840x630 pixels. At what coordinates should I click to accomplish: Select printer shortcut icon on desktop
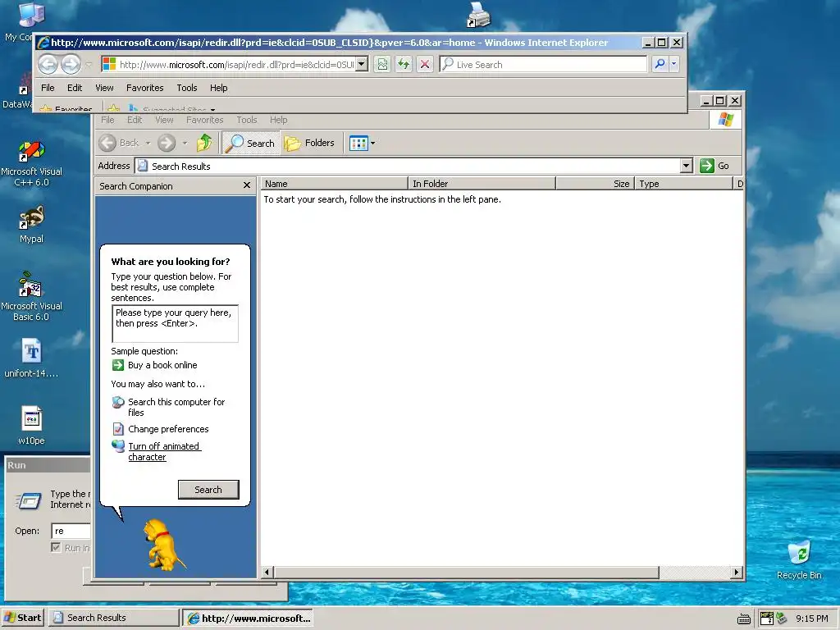pos(478,15)
